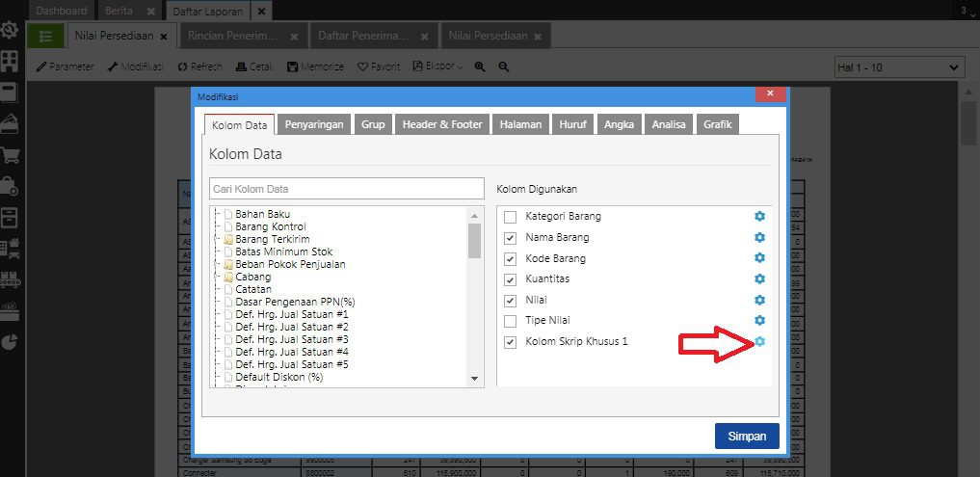This screenshot has height=477, width=980.
Task: Uncheck the Kolom Skrip Khusus 1 checkbox
Action: click(511, 342)
